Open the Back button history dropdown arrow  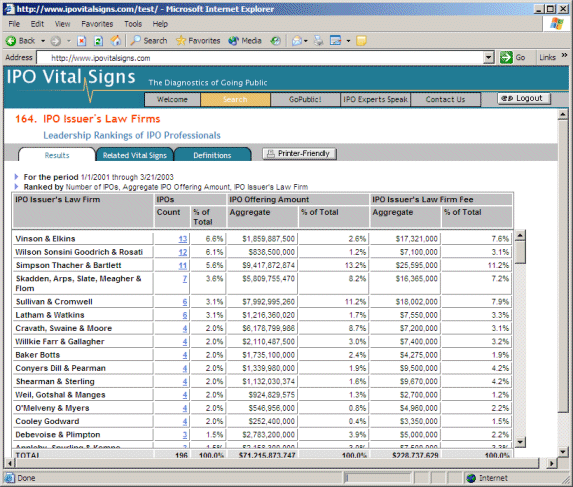point(43,41)
